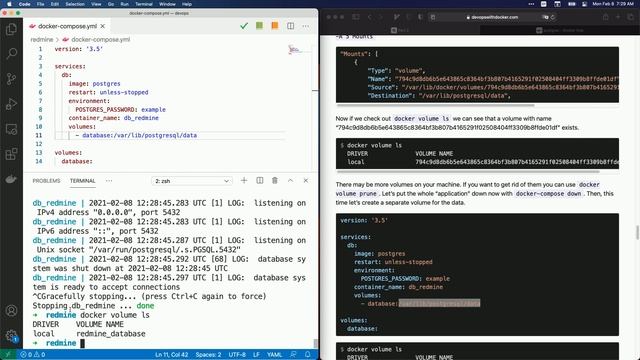Open the Go menu
Image resolution: width=640 pixels, height=360 pixels.
point(111,4)
